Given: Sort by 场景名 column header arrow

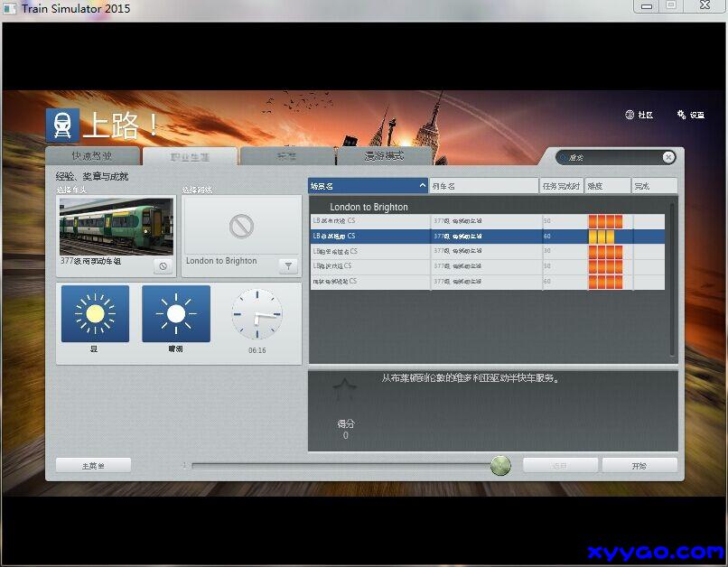Looking at the screenshot, I should click(x=422, y=186).
